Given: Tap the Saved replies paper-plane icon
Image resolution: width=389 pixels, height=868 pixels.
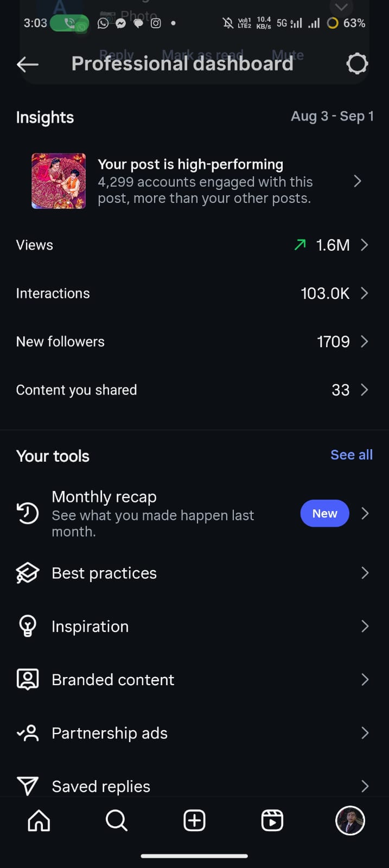Looking at the screenshot, I should click(x=28, y=786).
